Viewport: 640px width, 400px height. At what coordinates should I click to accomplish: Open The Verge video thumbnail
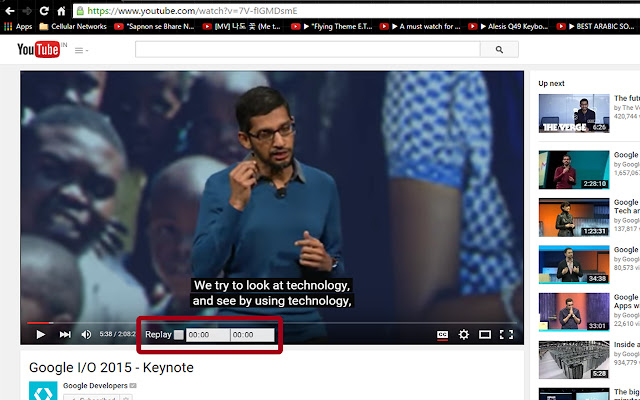[574, 113]
